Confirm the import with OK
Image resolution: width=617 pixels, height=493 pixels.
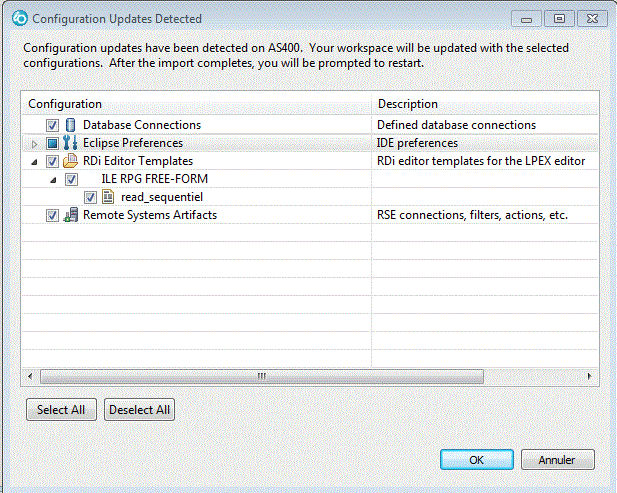point(477,460)
